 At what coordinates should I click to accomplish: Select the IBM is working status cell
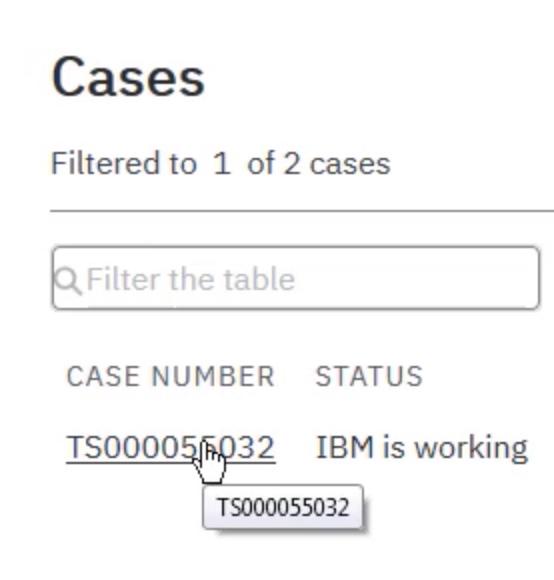point(422,448)
